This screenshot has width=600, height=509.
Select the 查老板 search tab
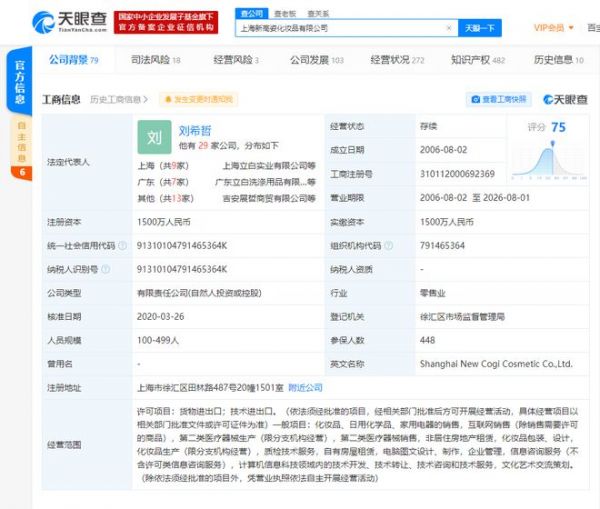pos(285,14)
